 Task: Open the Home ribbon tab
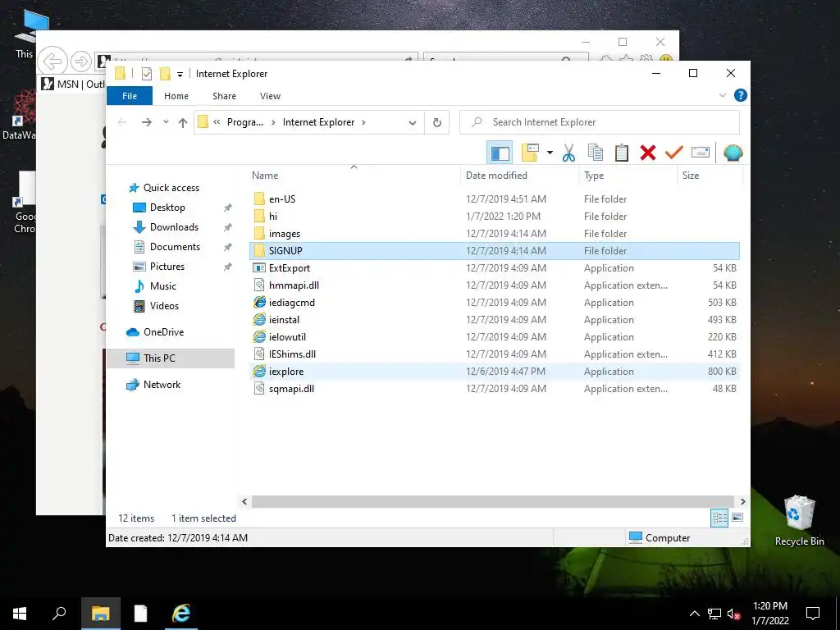176,96
